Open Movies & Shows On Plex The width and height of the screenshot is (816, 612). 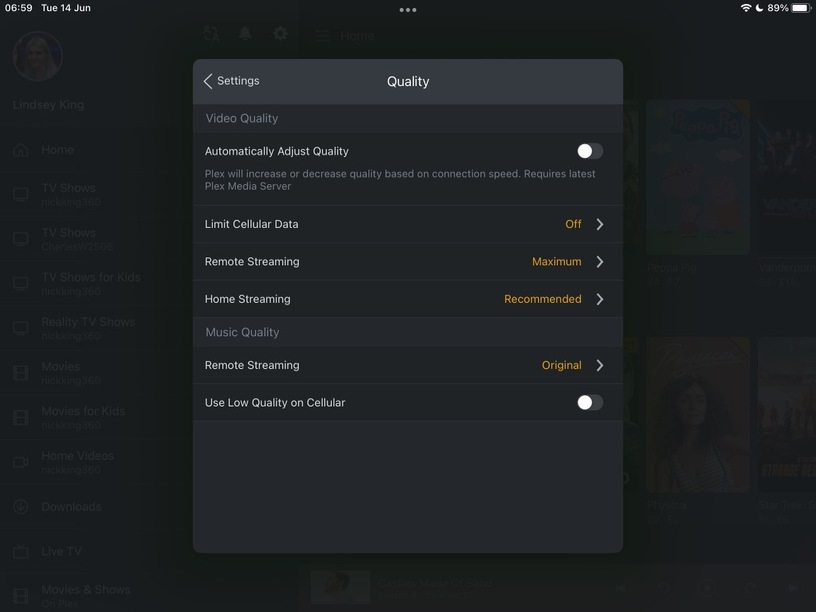[86, 596]
